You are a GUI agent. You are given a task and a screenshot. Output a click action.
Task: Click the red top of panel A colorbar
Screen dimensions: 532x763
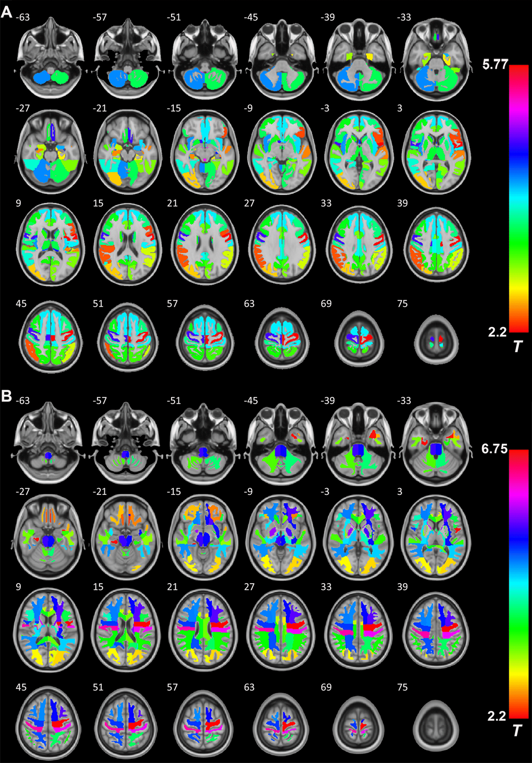518,68
